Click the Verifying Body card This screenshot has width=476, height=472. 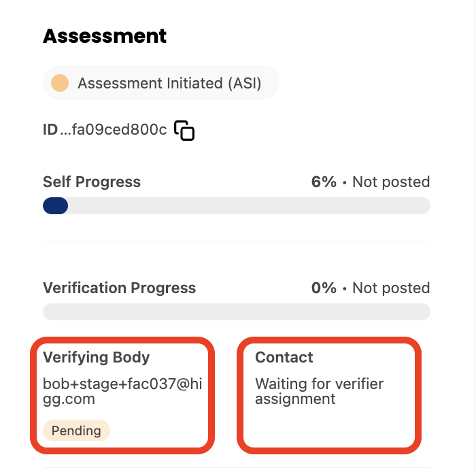click(x=122, y=395)
